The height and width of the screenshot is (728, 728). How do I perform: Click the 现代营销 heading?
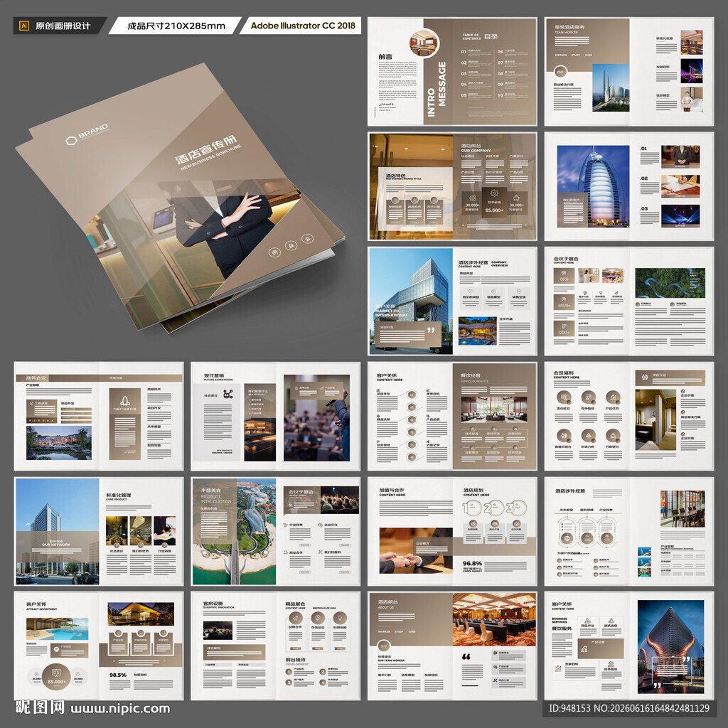(213, 375)
